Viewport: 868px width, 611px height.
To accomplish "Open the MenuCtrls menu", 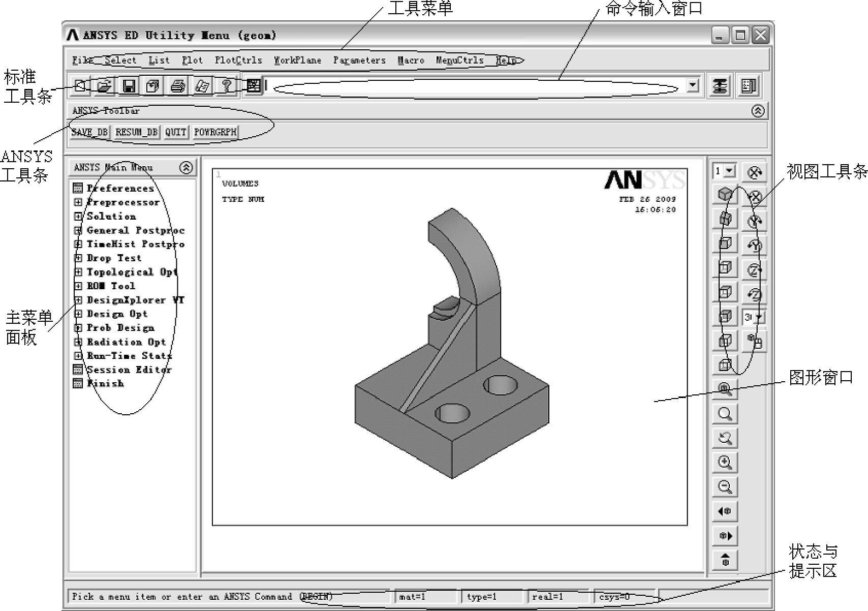I will tap(459, 60).
